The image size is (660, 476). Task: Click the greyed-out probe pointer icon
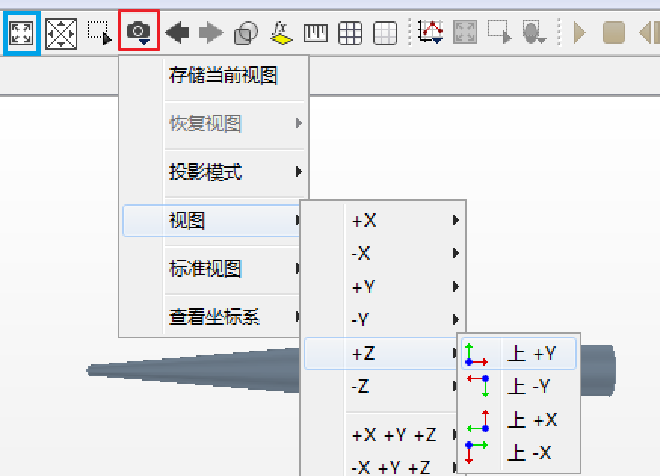[534, 32]
